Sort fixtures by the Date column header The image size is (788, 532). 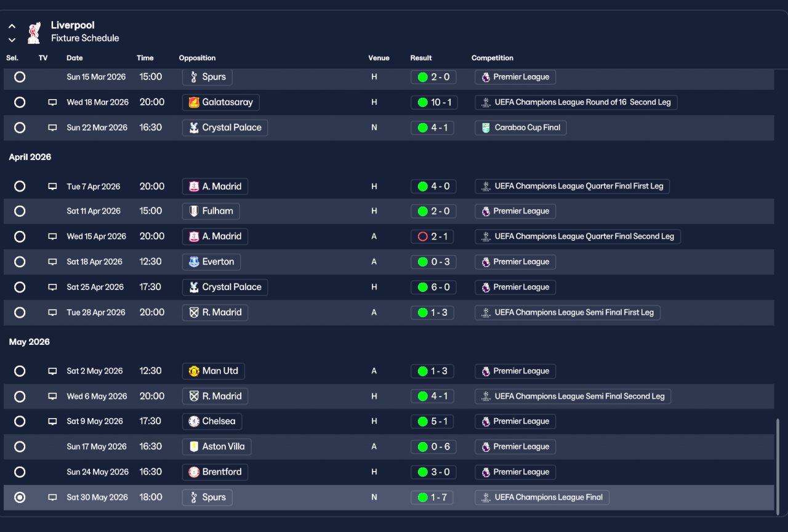tap(74, 58)
